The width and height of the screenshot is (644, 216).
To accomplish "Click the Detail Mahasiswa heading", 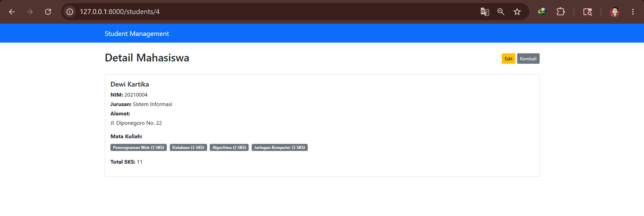I will click(147, 58).
